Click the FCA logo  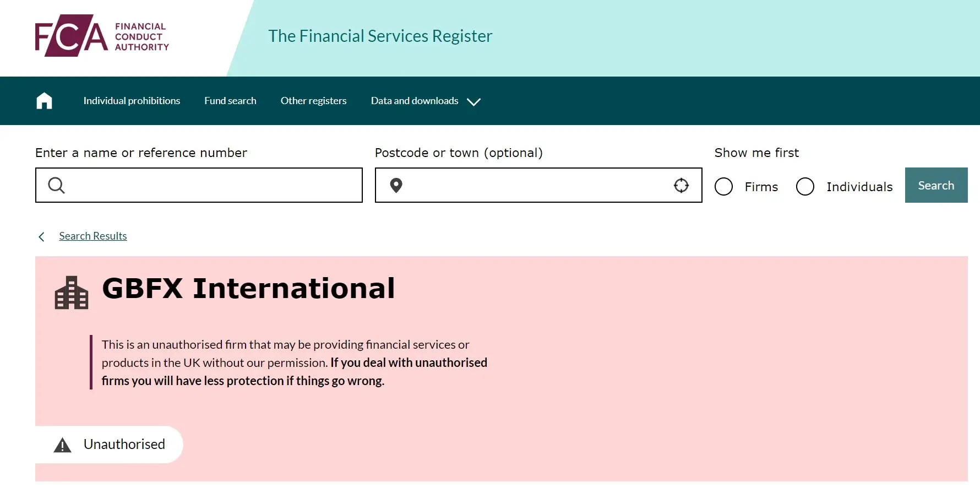(102, 36)
